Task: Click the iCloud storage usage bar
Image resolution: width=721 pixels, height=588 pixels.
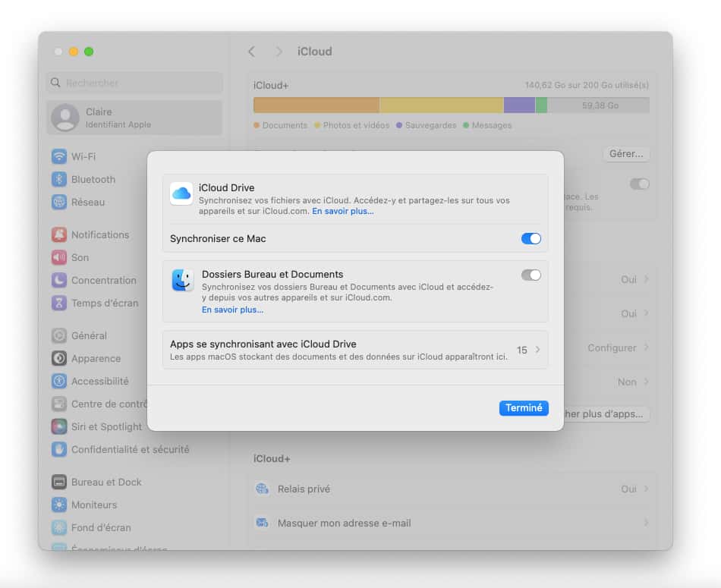Action: click(x=451, y=105)
